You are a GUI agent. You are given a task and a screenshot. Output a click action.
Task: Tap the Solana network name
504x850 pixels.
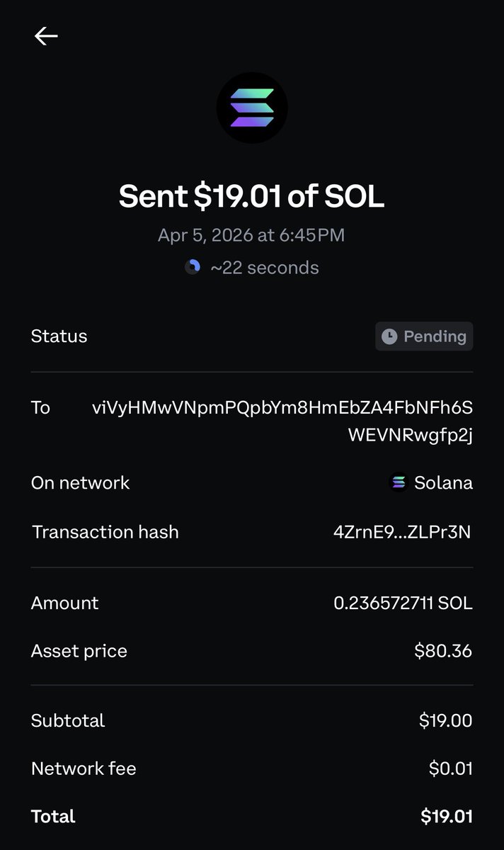443,483
